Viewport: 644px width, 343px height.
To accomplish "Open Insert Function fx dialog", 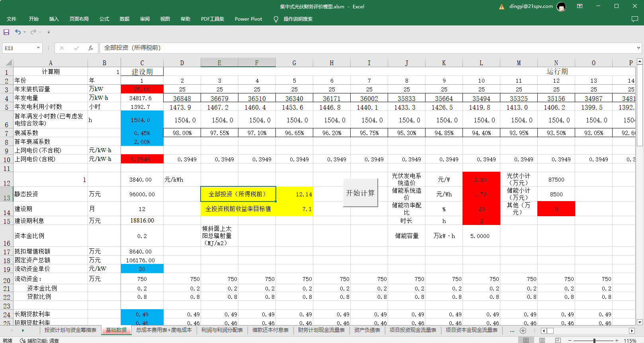I will [91, 48].
